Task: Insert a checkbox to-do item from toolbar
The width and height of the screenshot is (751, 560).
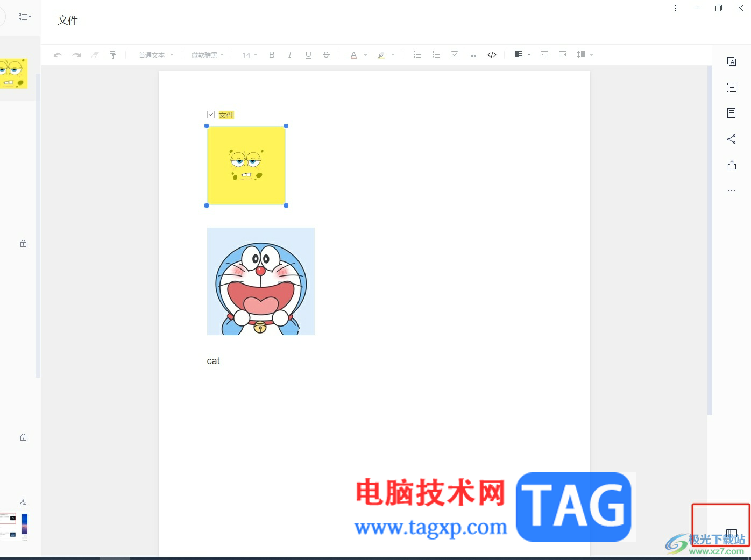Action: coord(455,55)
